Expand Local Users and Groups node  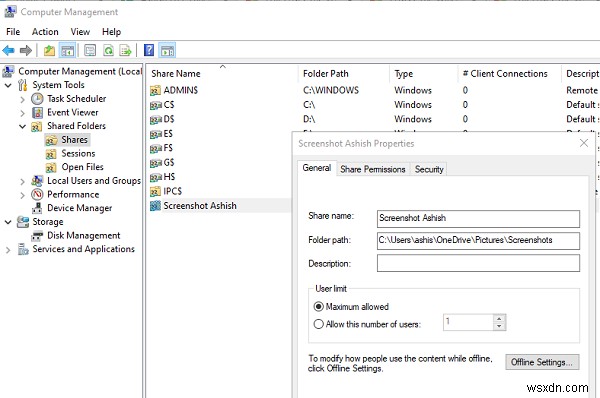click(x=22, y=181)
